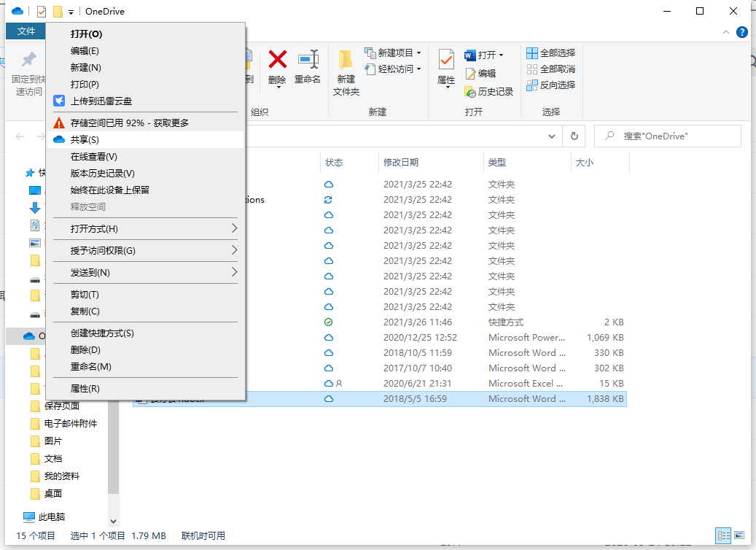Sort files by the 修改日期 column header
This screenshot has width=756, height=550.
pyautogui.click(x=401, y=163)
